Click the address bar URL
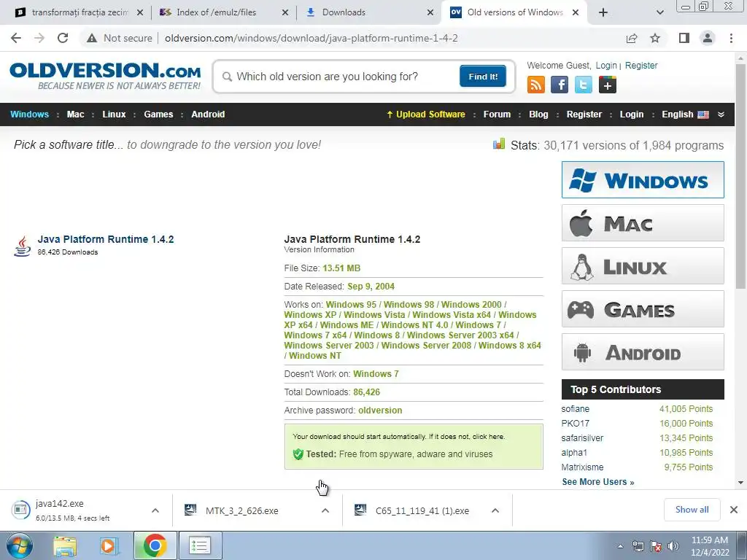The height and width of the screenshot is (560, 747). pyautogui.click(x=311, y=38)
